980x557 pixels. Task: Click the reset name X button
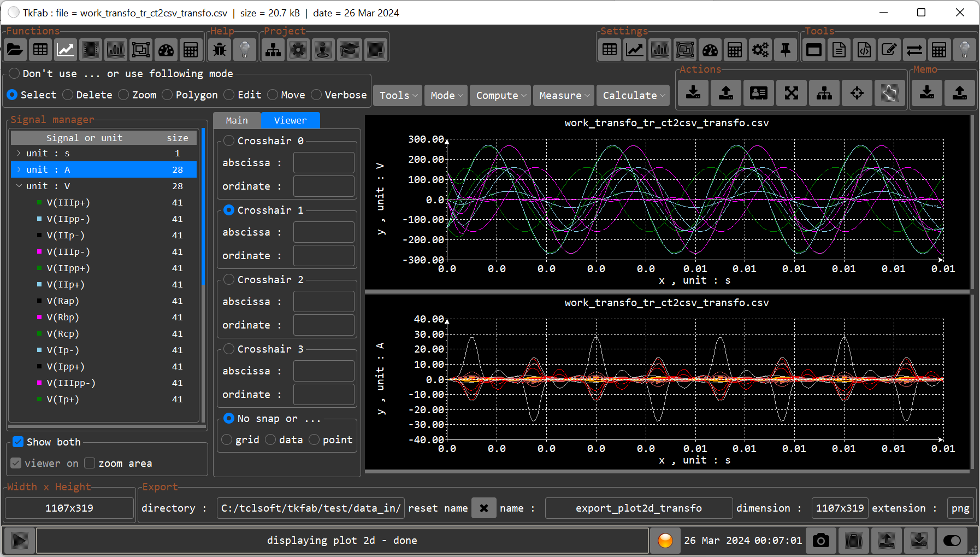tap(483, 508)
